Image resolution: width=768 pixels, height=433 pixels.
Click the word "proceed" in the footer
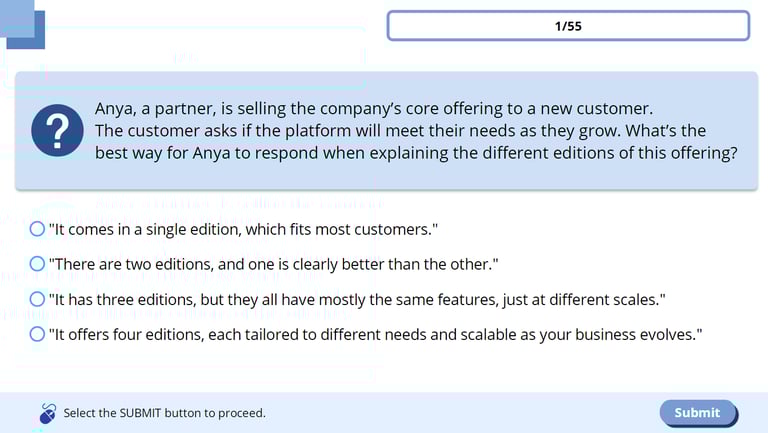(242, 413)
